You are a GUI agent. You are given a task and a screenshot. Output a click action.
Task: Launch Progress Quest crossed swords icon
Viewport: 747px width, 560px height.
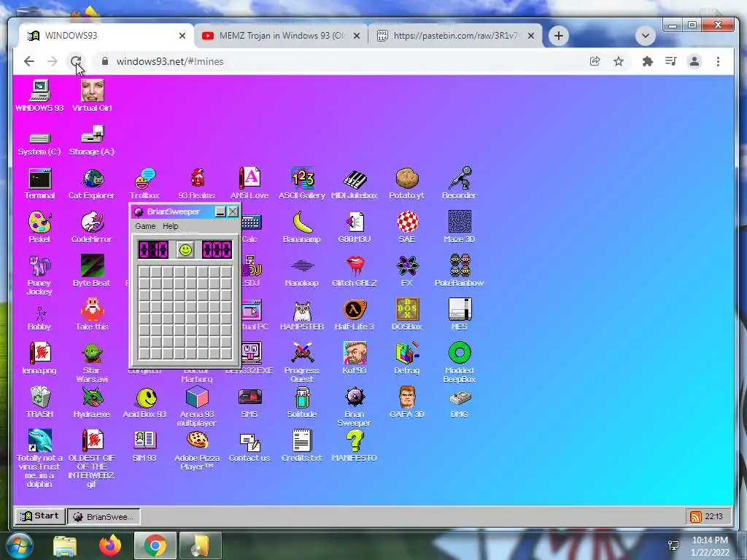pos(301,363)
